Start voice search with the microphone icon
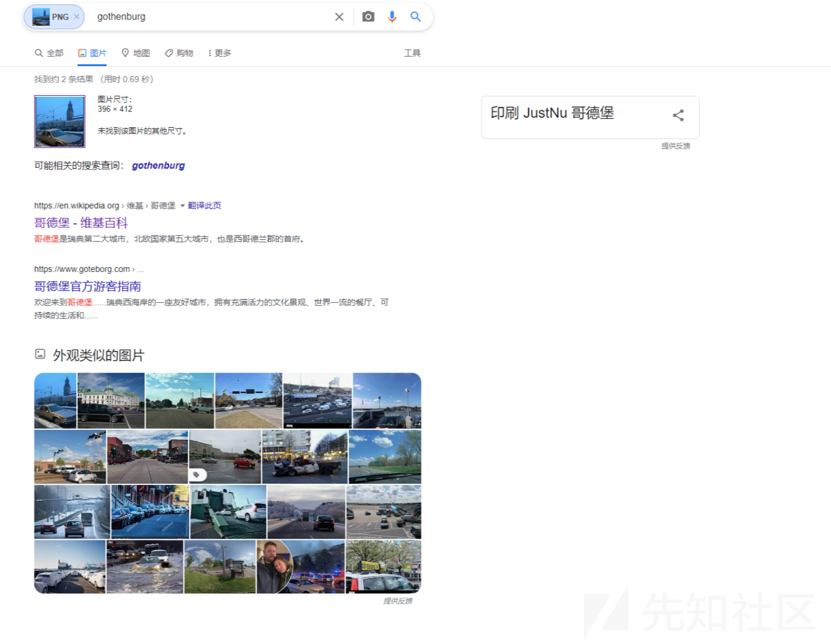 (x=392, y=17)
